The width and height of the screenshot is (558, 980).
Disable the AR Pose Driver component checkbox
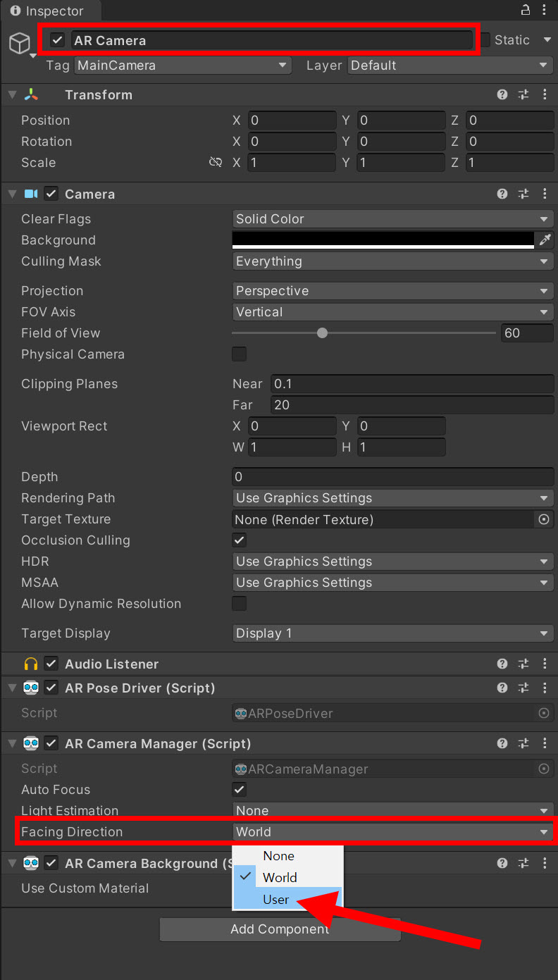(51, 688)
